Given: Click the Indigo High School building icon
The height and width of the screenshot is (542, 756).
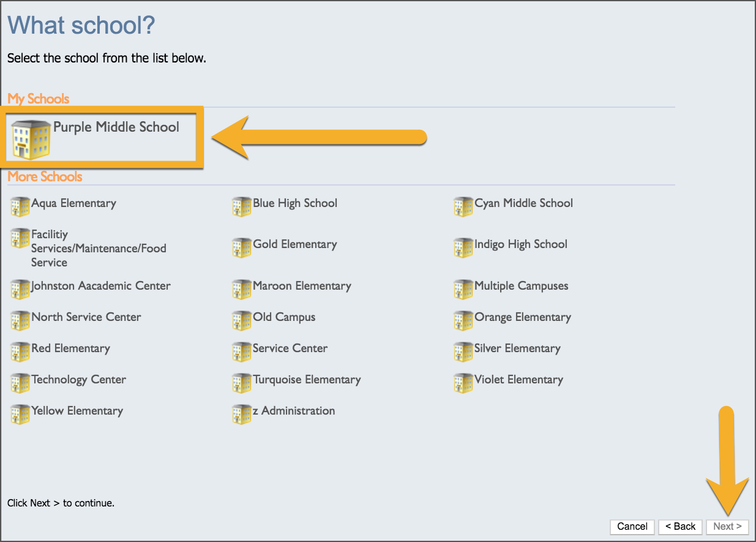Looking at the screenshot, I should [463, 247].
